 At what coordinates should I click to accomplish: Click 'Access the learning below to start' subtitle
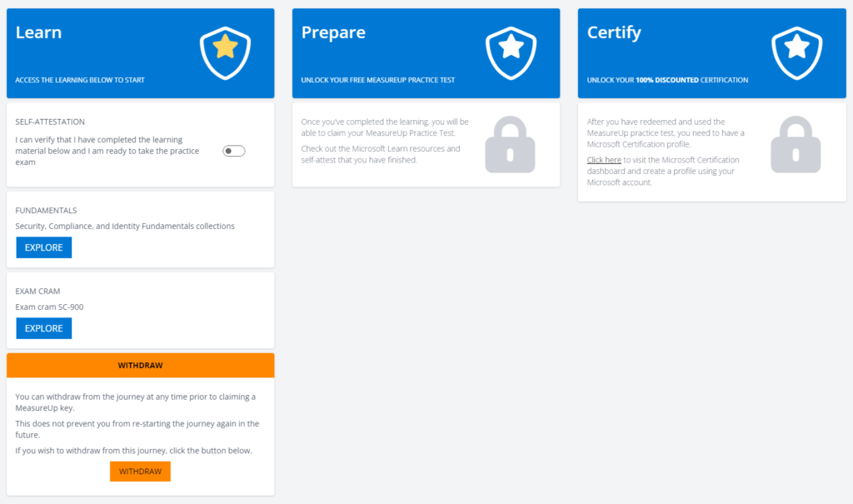point(80,80)
